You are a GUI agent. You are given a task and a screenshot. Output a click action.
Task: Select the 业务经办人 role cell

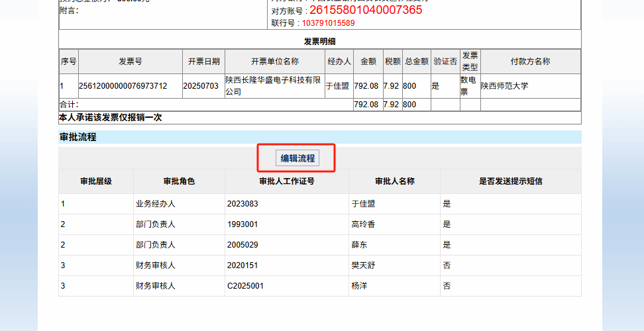click(155, 204)
